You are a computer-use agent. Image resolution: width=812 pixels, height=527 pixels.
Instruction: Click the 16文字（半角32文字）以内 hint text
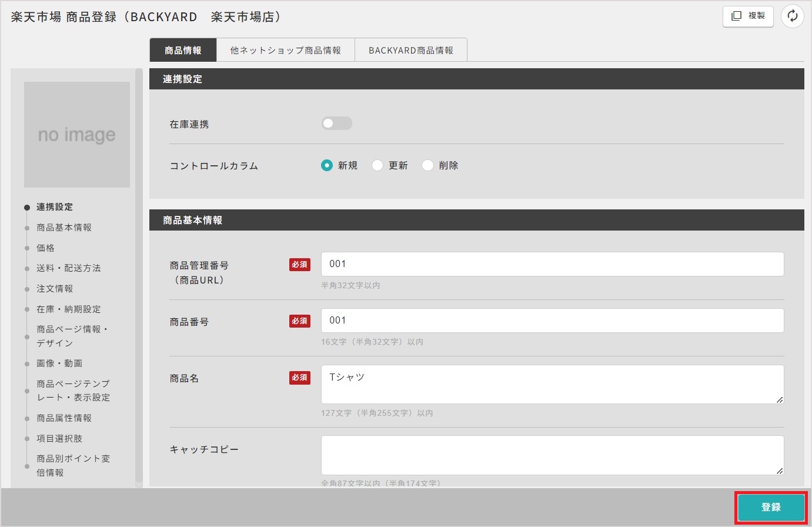tap(372, 342)
